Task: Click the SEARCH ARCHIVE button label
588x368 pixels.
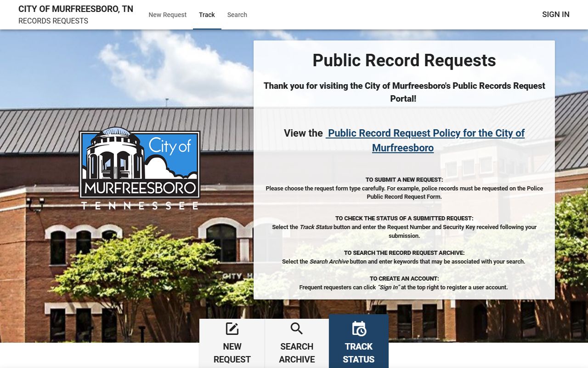Action: pyautogui.click(x=297, y=353)
